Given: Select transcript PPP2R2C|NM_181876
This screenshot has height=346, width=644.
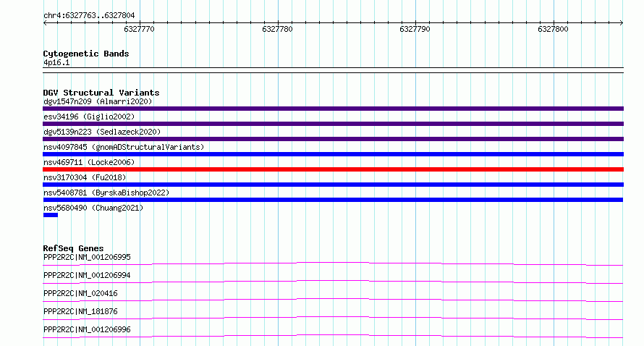Looking at the screenshot, I should pos(80,311).
